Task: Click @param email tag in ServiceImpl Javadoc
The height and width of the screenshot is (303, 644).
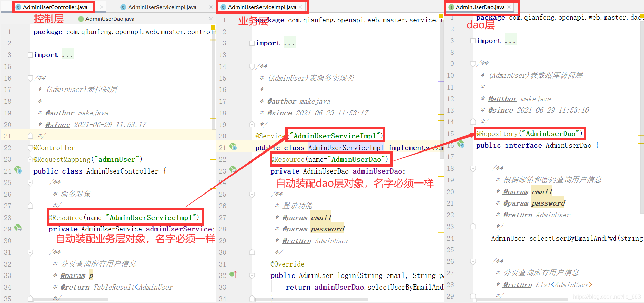Action: (x=307, y=218)
